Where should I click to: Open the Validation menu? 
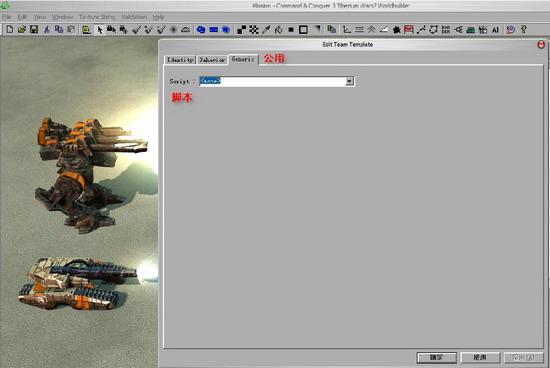point(134,17)
